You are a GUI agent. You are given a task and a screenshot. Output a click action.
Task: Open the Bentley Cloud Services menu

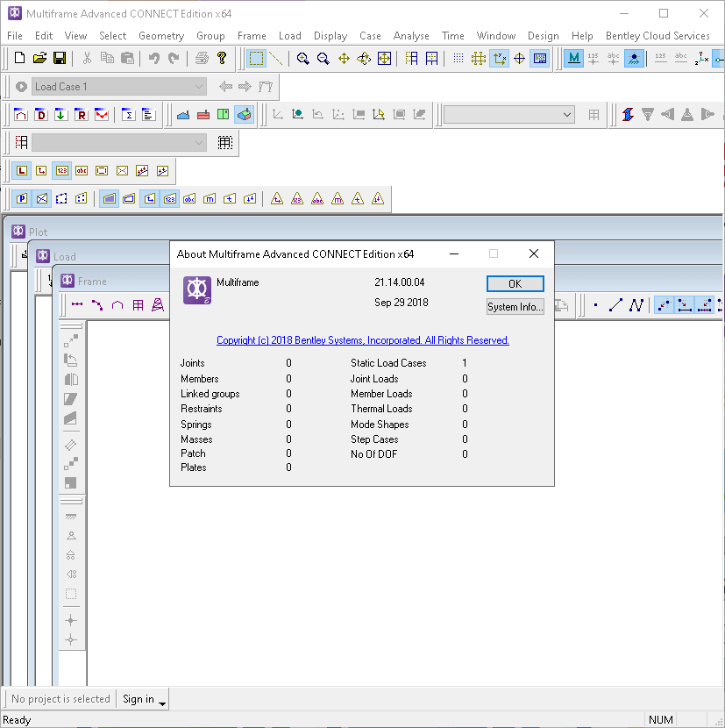point(657,36)
